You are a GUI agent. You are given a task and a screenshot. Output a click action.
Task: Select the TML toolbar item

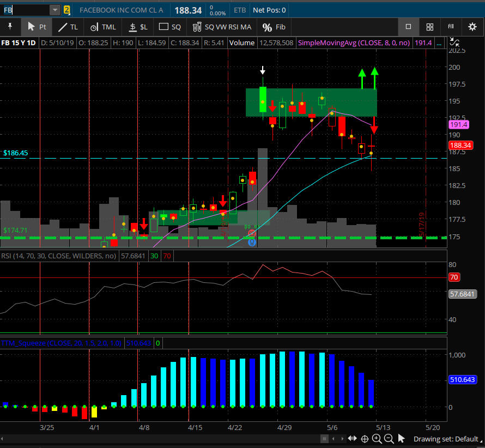102,27
